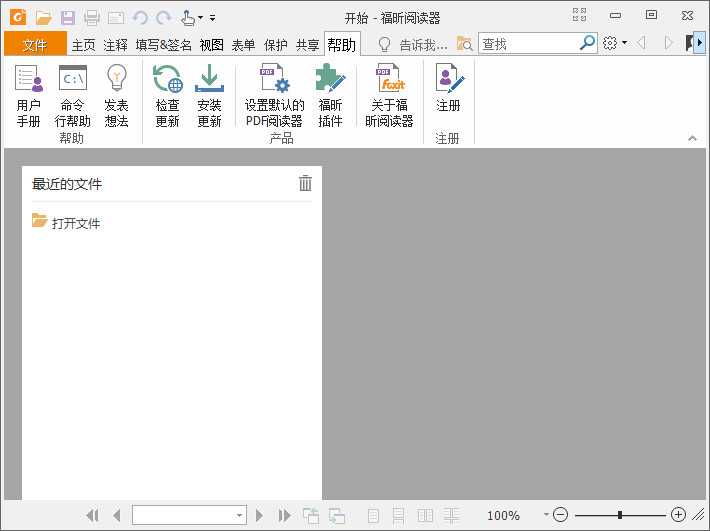Click the zoom in plus button
Image resolution: width=710 pixels, height=531 pixels.
pos(678,515)
